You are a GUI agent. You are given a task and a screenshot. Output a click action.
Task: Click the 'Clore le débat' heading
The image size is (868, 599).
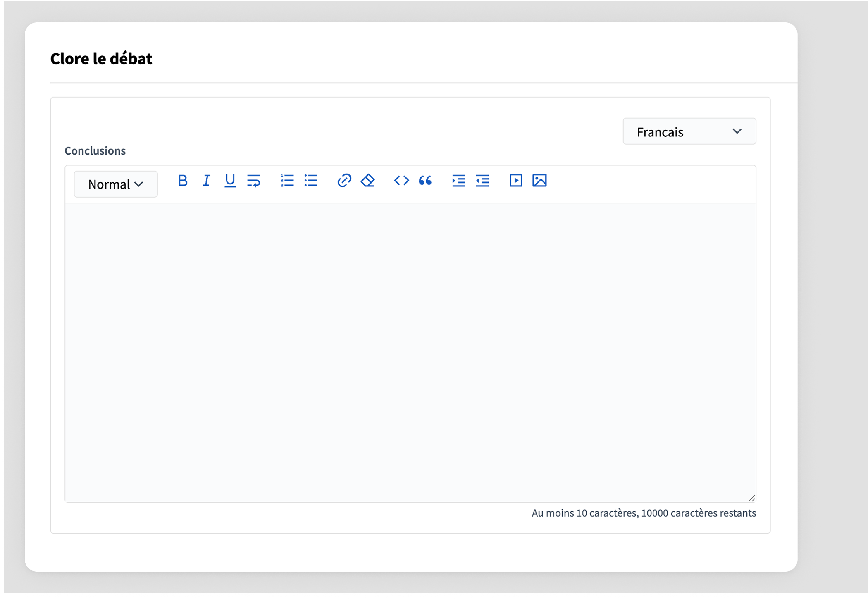pos(101,59)
